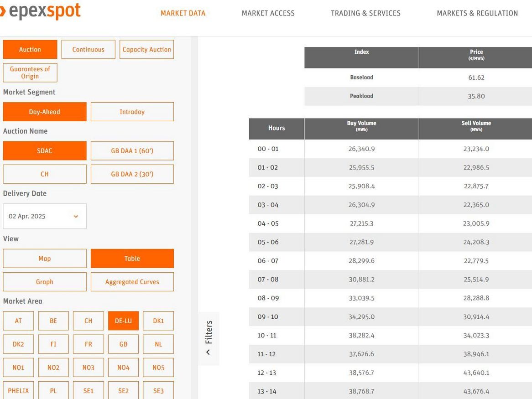Collapse the Filters panel chevron
The height and width of the screenshot is (399, 532).
click(209, 352)
